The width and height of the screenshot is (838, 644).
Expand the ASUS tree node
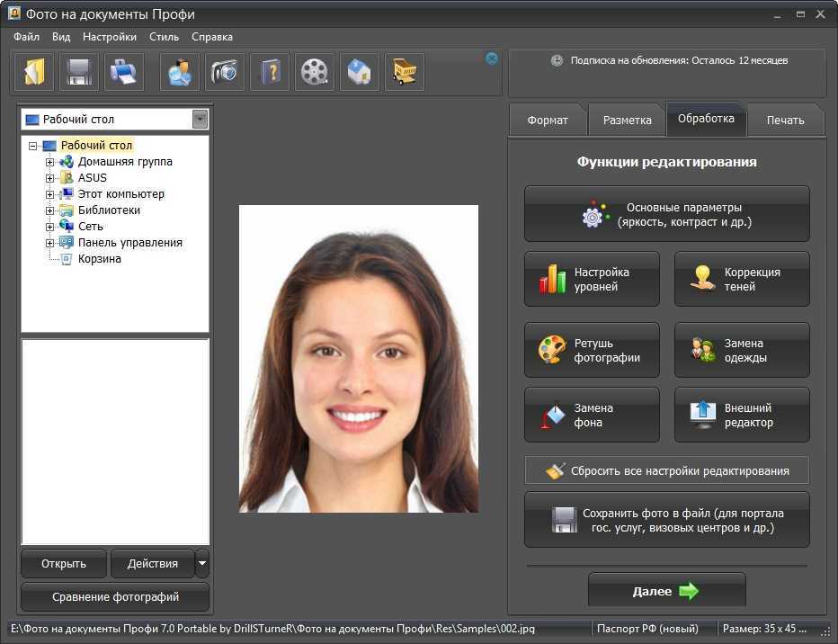point(49,178)
